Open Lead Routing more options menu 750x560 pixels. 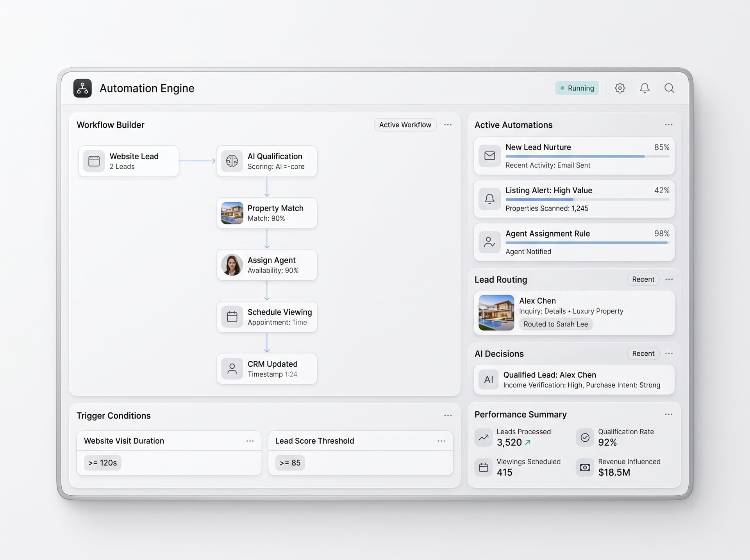click(669, 279)
